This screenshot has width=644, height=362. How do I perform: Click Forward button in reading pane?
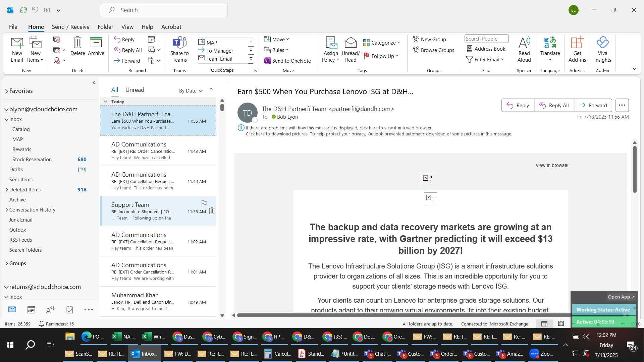(593, 105)
